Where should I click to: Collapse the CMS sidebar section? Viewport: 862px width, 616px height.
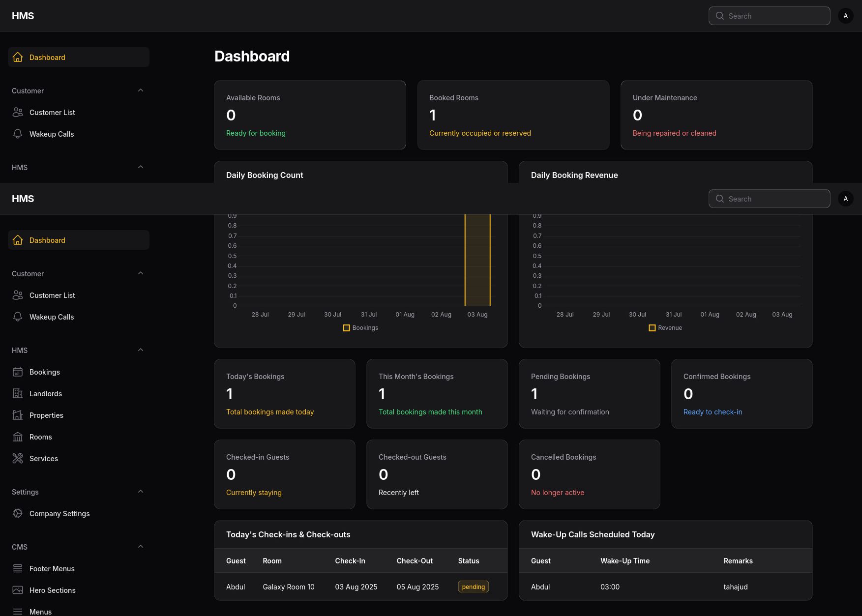141,547
